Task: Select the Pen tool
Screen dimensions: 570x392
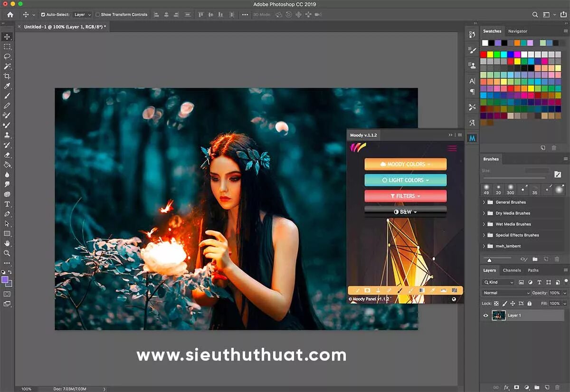Action: (x=7, y=214)
